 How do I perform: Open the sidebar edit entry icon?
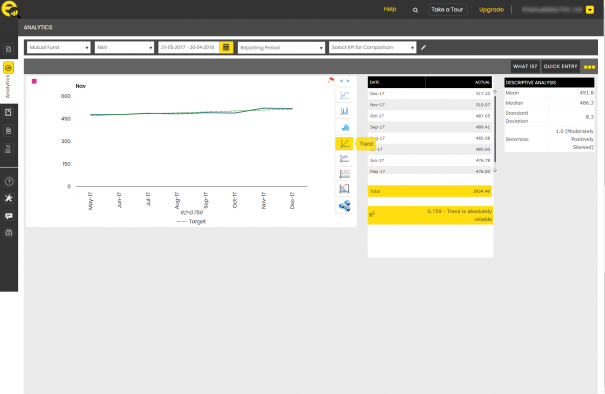click(8, 112)
